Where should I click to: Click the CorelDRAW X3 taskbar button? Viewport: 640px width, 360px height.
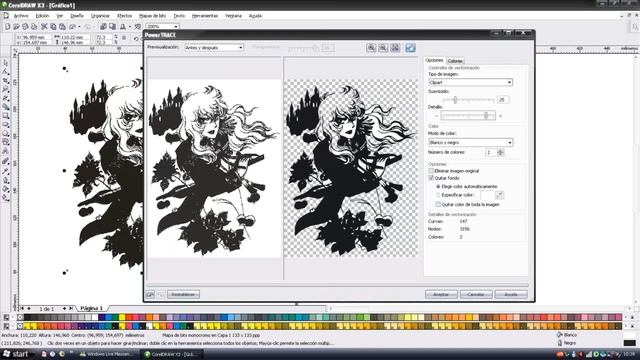(172, 354)
